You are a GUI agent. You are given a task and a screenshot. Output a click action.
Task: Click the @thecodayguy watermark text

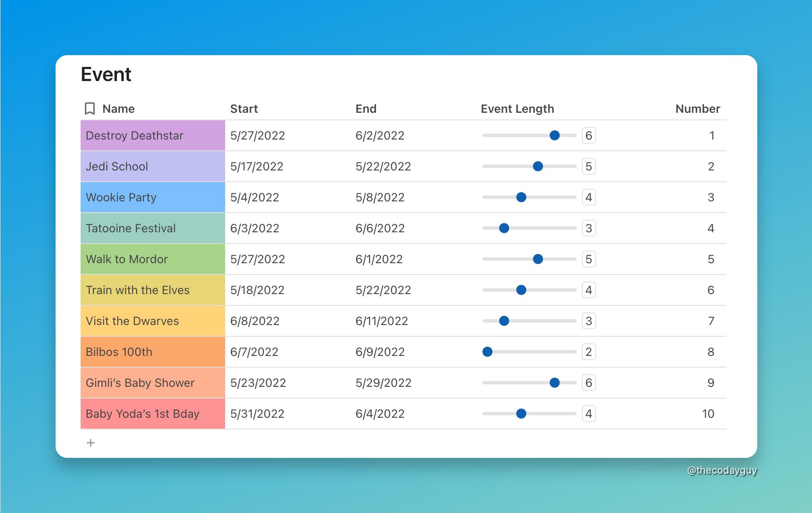722,470
